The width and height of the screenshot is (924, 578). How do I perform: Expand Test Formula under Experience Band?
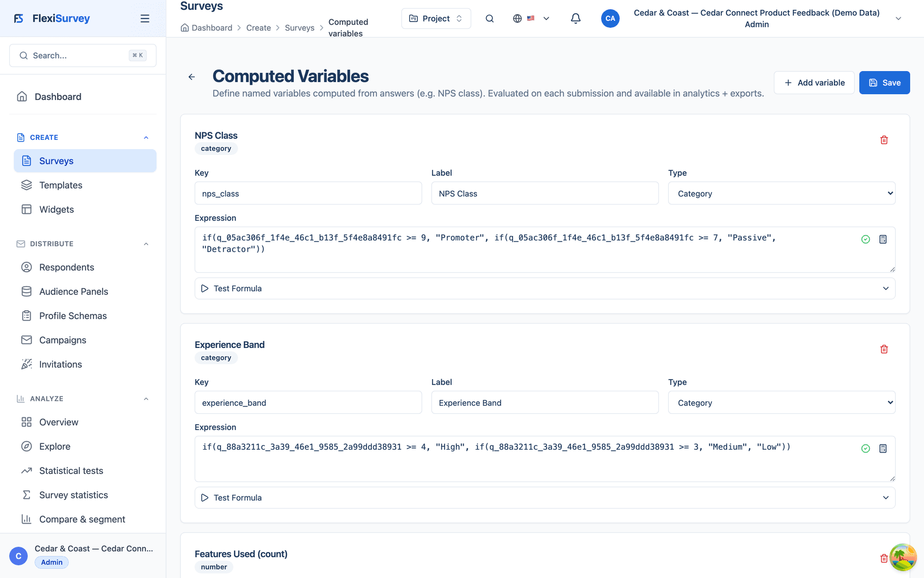click(545, 498)
